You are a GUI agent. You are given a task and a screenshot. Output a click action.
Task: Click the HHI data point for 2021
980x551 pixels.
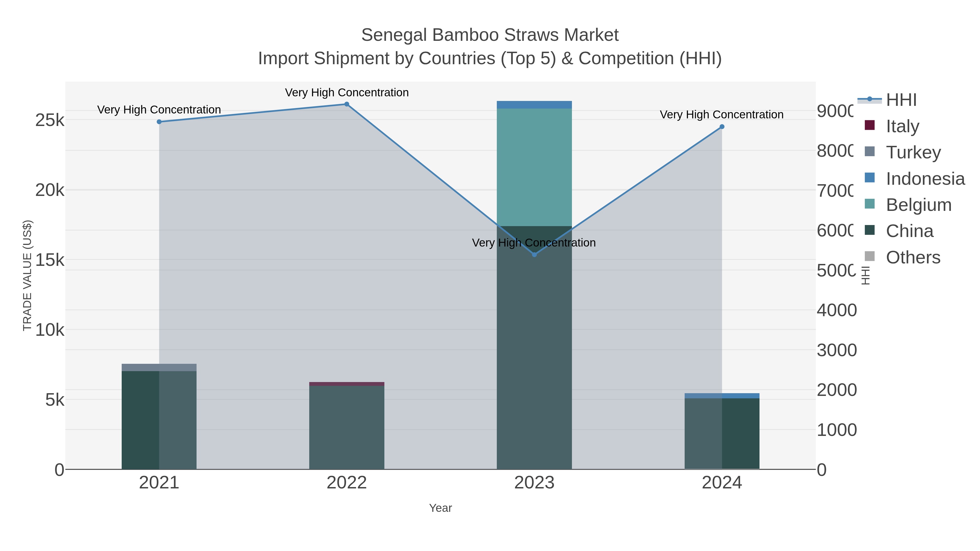(159, 122)
